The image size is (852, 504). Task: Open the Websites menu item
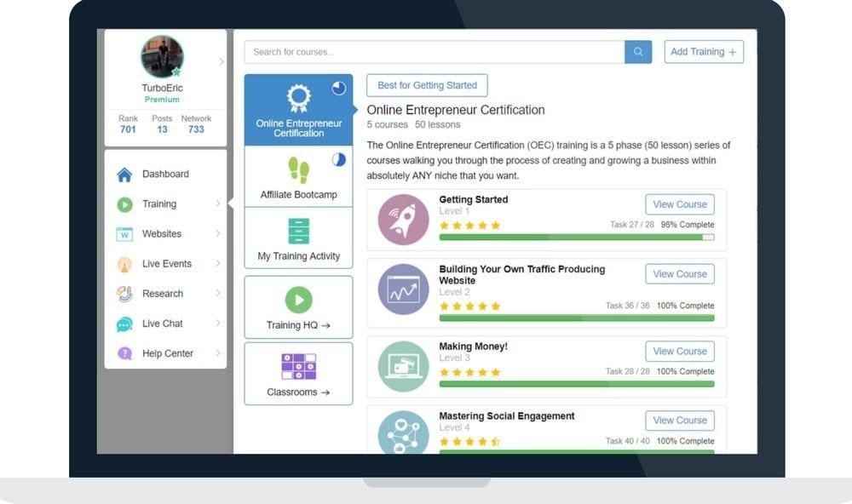pyautogui.click(x=166, y=234)
